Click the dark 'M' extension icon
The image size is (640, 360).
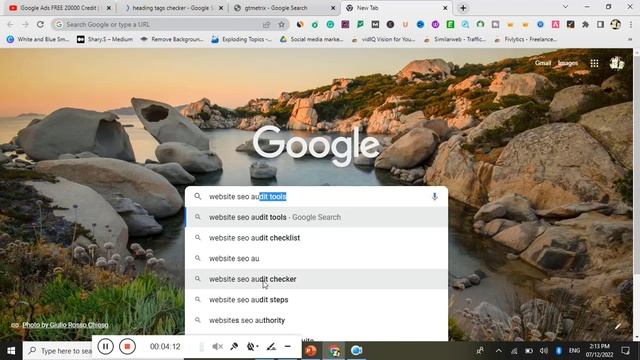tap(375, 24)
